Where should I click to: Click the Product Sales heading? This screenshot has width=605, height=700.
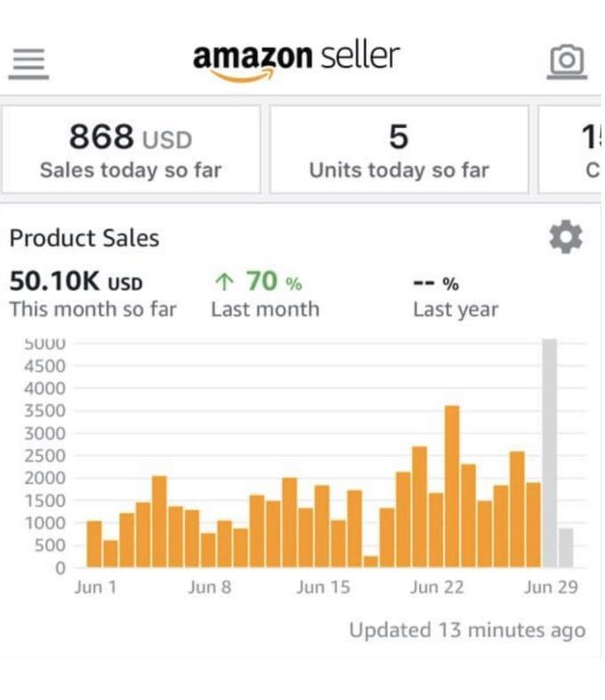(85, 238)
